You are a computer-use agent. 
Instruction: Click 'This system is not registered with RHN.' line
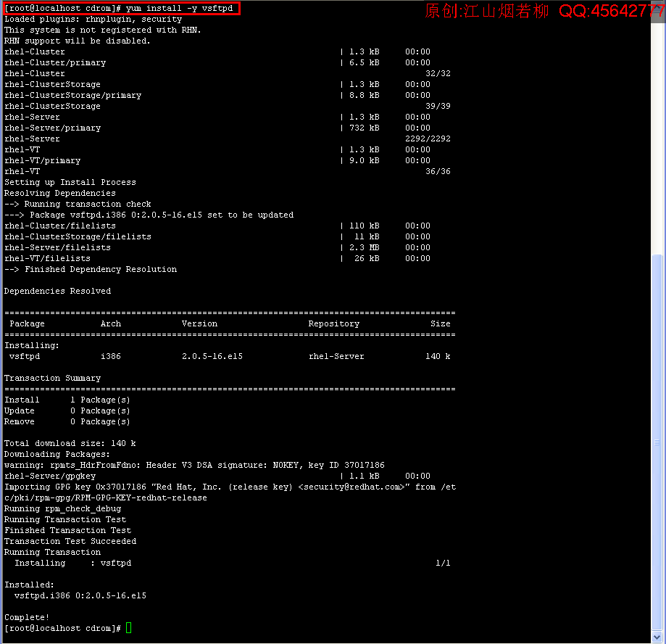click(102, 30)
